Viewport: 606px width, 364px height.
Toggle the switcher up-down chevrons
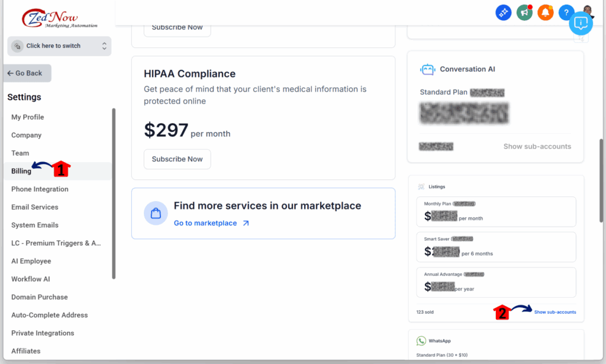pyautogui.click(x=104, y=46)
